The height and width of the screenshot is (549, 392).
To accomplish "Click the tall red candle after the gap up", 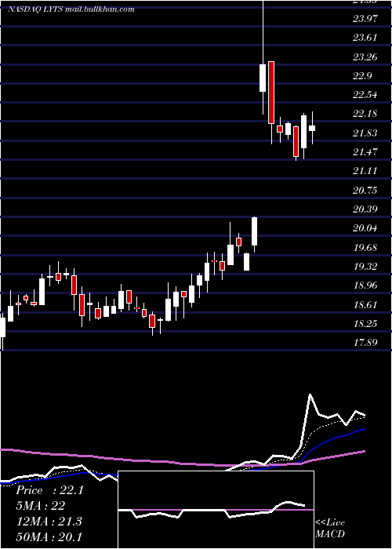I will coord(271,93).
